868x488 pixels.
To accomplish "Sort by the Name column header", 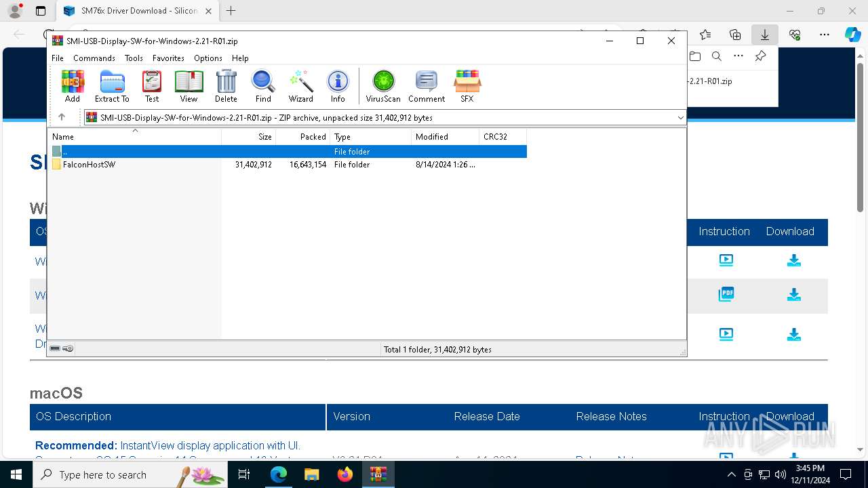I will tap(135, 137).
